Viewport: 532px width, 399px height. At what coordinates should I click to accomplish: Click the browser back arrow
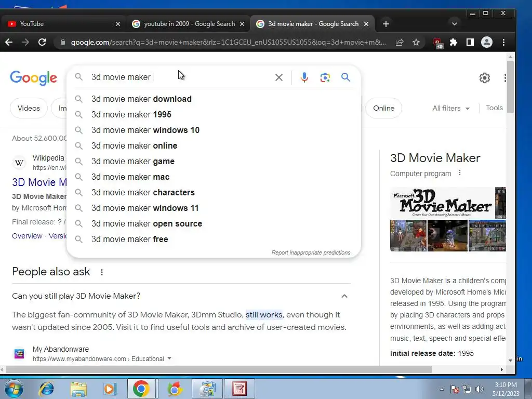point(9,42)
